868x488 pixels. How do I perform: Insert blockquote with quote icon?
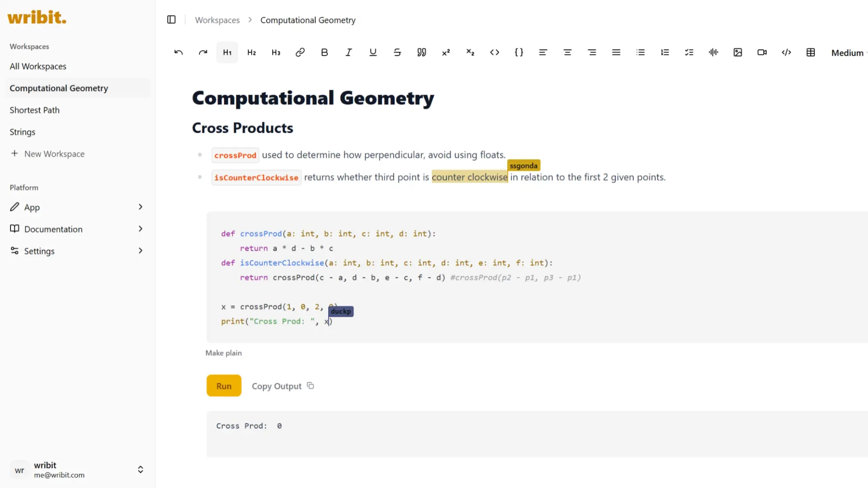[x=421, y=52]
